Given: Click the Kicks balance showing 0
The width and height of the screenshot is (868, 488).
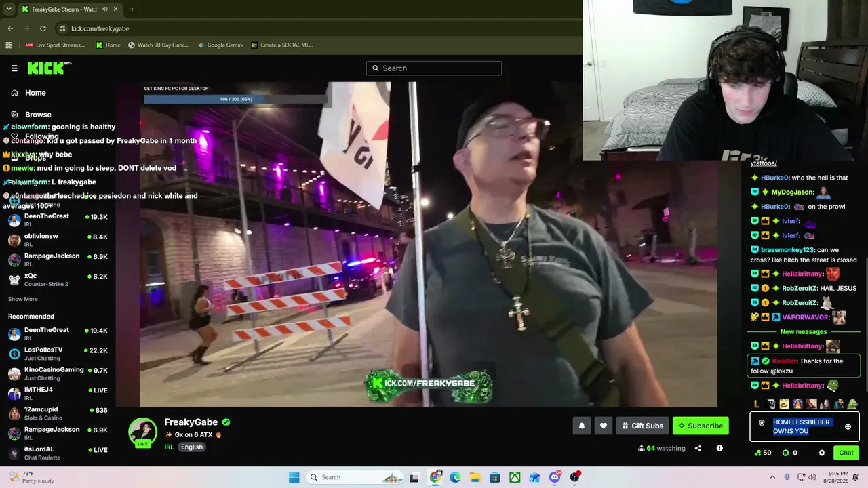Looking at the screenshot, I should tap(790, 453).
